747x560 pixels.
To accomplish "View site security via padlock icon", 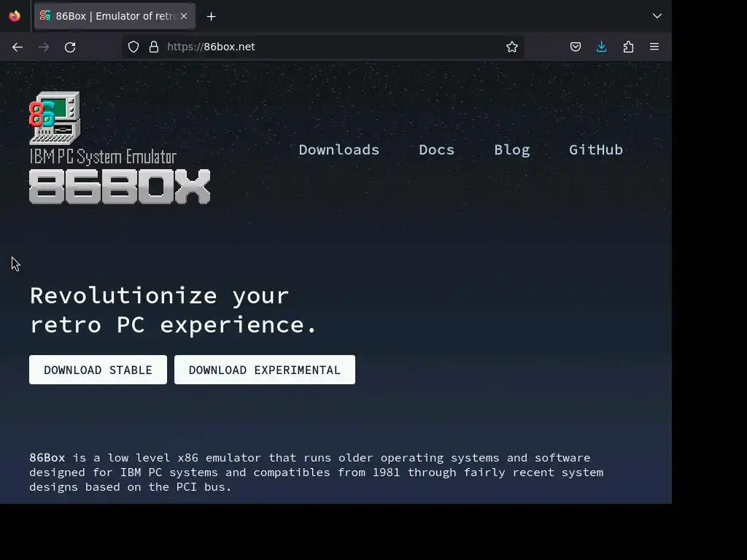I will click(x=154, y=47).
